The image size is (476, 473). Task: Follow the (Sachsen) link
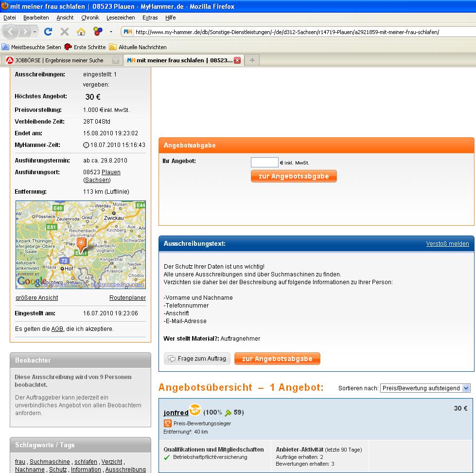(x=97, y=180)
